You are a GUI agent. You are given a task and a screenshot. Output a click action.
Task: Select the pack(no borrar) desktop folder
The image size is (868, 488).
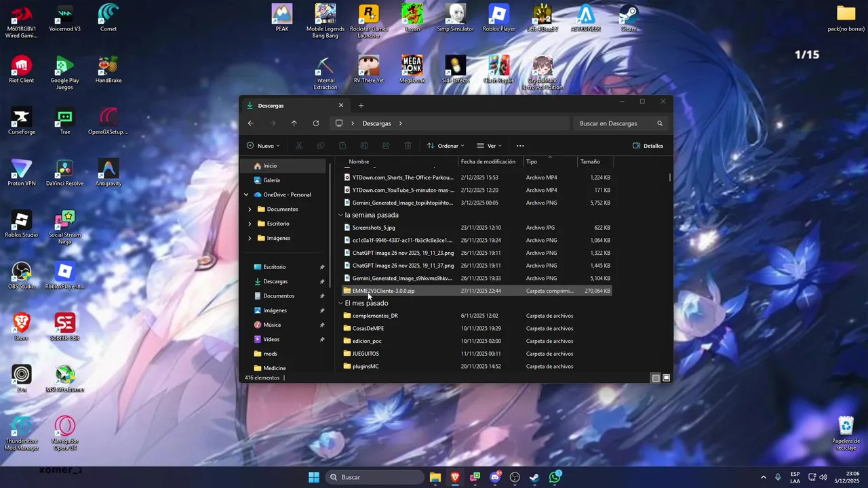tap(846, 19)
